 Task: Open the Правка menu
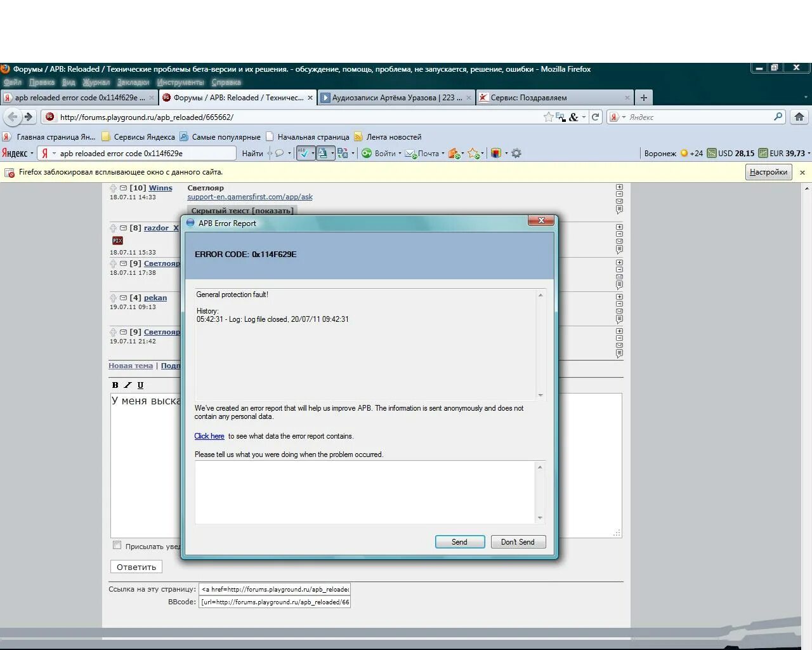point(41,82)
